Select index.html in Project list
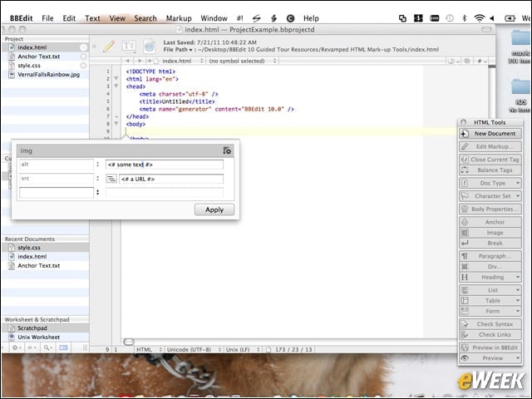 click(x=45, y=47)
